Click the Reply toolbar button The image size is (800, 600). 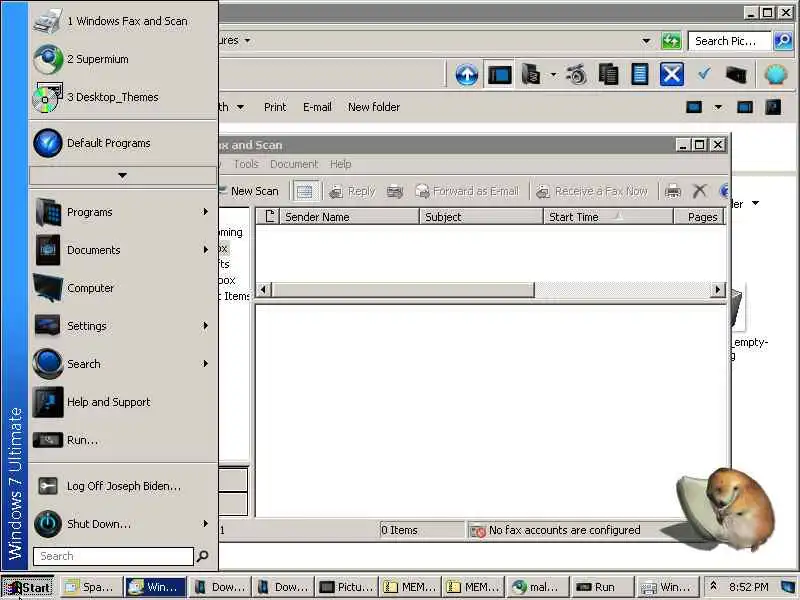point(352,191)
